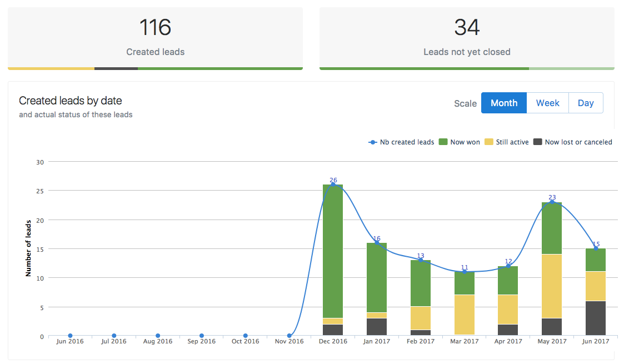Viewport: 624px width, 364px height.
Task: Click the yellow 'Still active' segment for May 2017
Action: (x=552, y=286)
